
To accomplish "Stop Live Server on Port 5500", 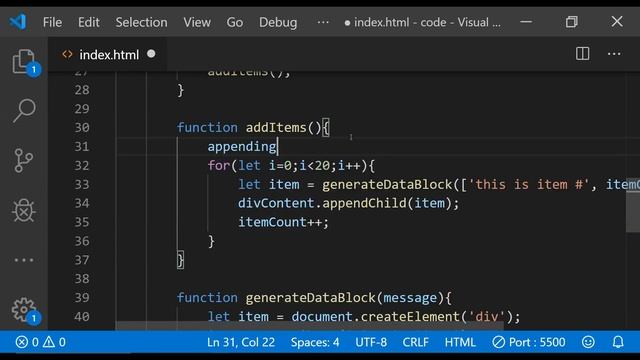I will click(529, 342).
